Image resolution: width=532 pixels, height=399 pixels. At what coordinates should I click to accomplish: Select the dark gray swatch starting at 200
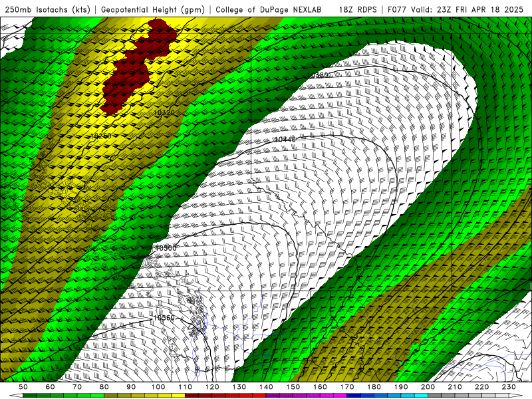point(435,396)
